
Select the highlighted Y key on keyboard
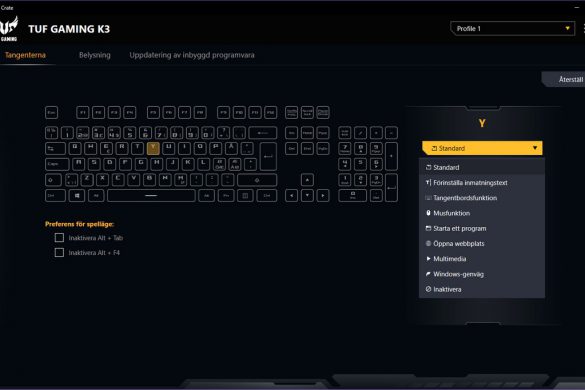(x=153, y=148)
